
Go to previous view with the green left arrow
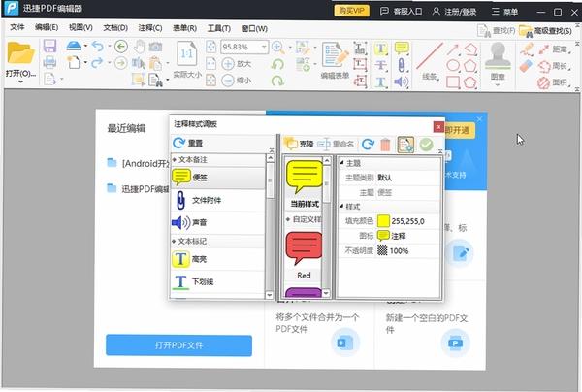(121, 47)
